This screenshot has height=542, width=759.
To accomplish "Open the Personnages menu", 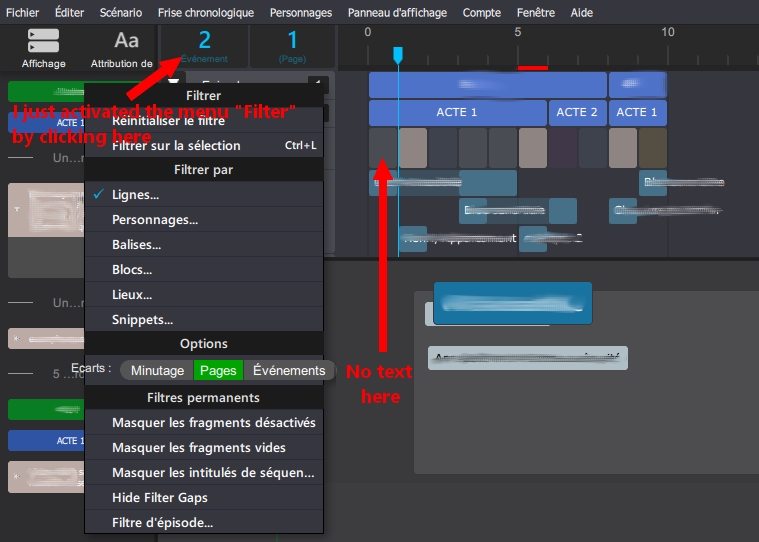I will pos(301,13).
